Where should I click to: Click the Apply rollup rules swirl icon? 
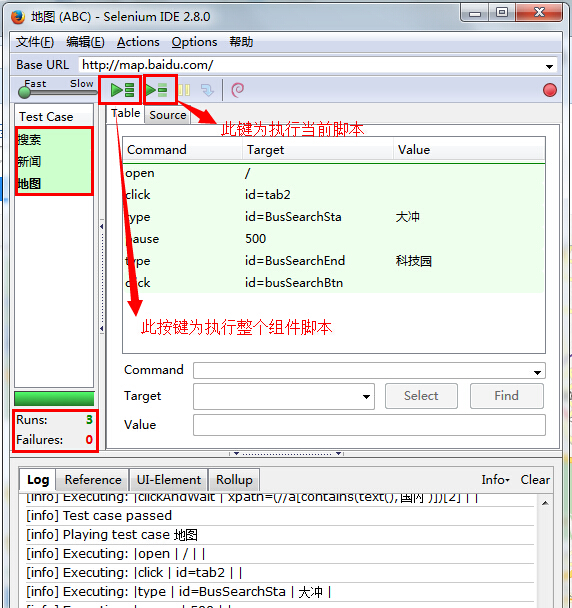click(x=237, y=90)
